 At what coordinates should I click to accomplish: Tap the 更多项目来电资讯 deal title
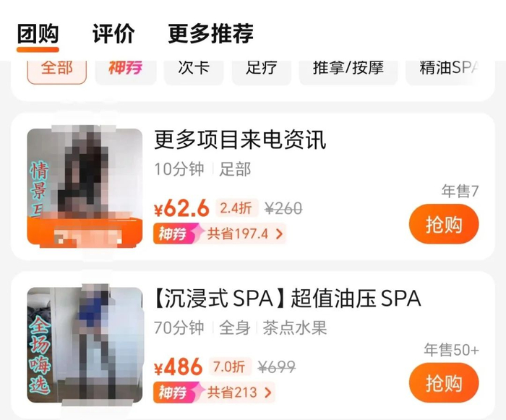[x=240, y=140]
